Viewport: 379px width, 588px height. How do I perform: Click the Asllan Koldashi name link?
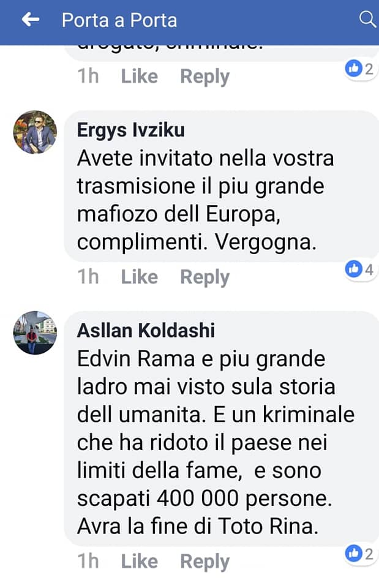tap(146, 331)
